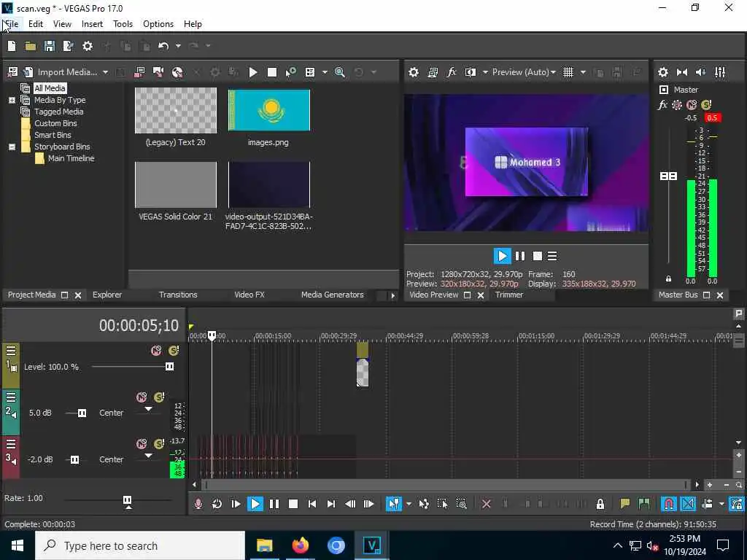Open a project with the folder icon
Image resolution: width=747 pixels, height=560 pixels.
click(31, 46)
